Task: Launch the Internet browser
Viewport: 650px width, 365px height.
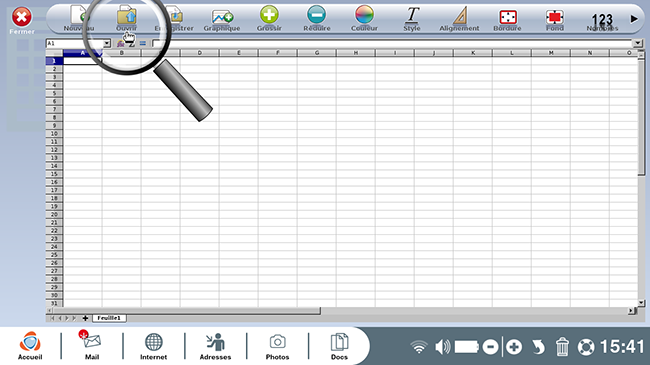Action: pyautogui.click(x=153, y=346)
